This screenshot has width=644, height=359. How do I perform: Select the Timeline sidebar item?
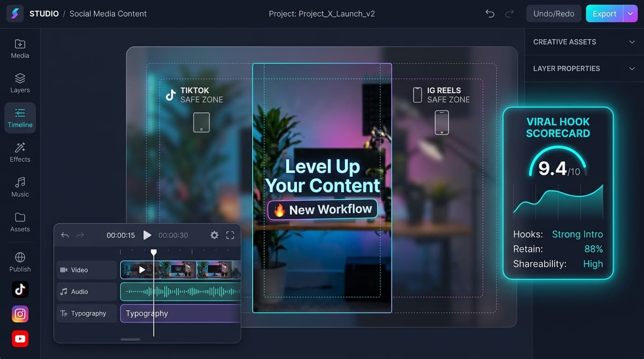(20, 118)
